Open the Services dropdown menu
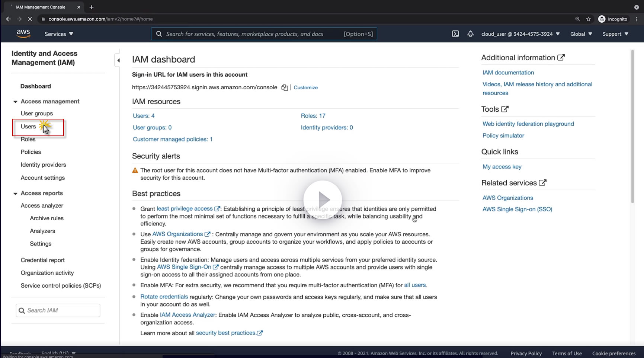 pos(59,34)
